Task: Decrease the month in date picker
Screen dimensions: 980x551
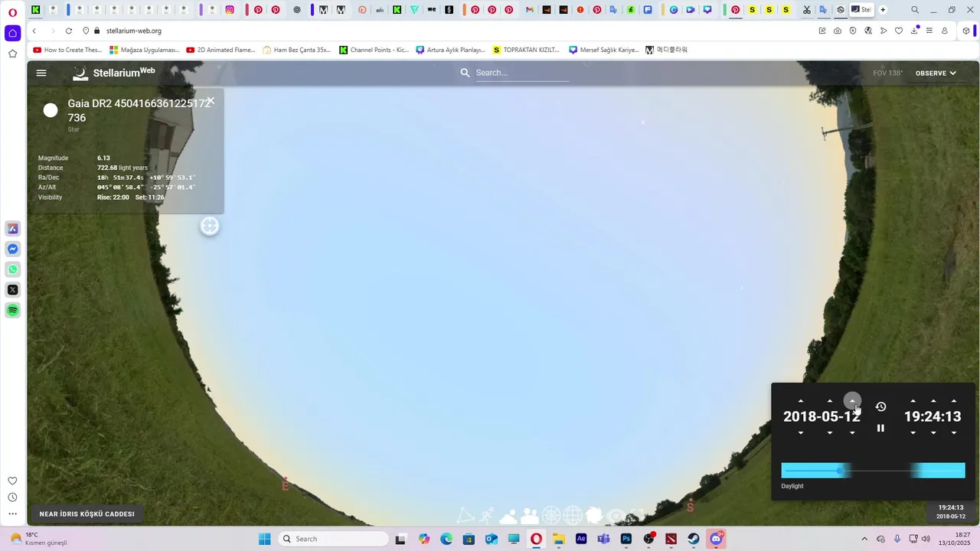Action: coord(830,432)
